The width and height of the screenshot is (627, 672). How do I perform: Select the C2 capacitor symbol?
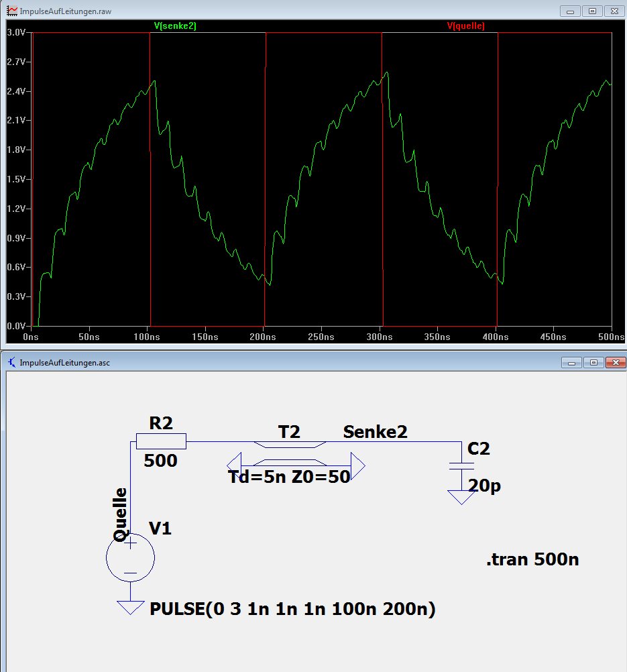[x=461, y=466]
